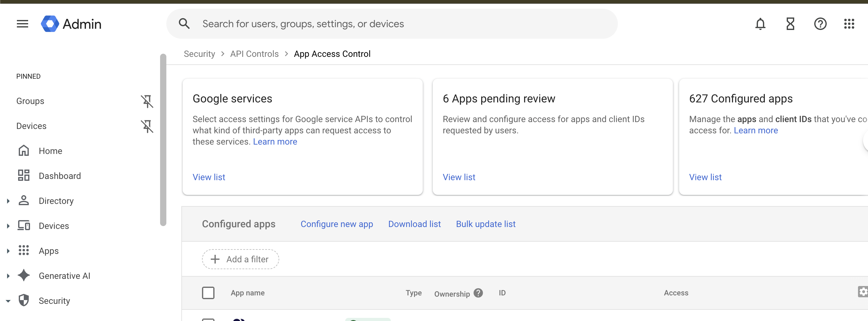
Task: Open the main hamburger menu
Action: tap(23, 24)
